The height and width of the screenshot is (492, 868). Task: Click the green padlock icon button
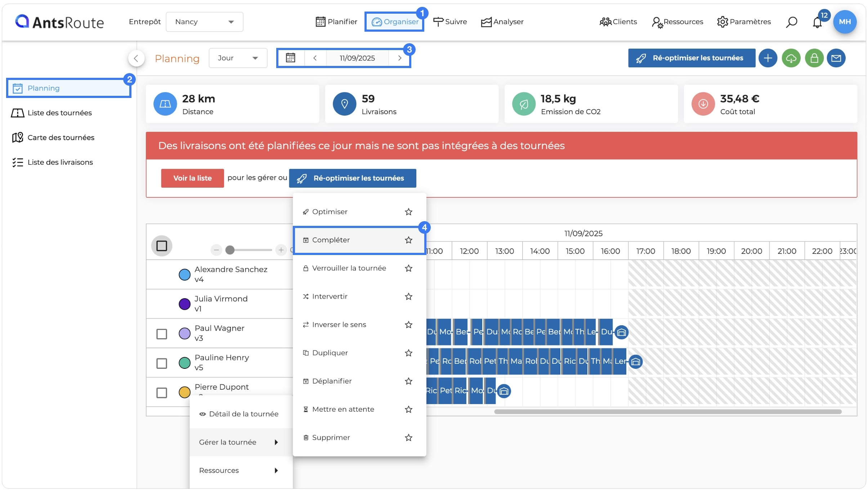(x=814, y=58)
